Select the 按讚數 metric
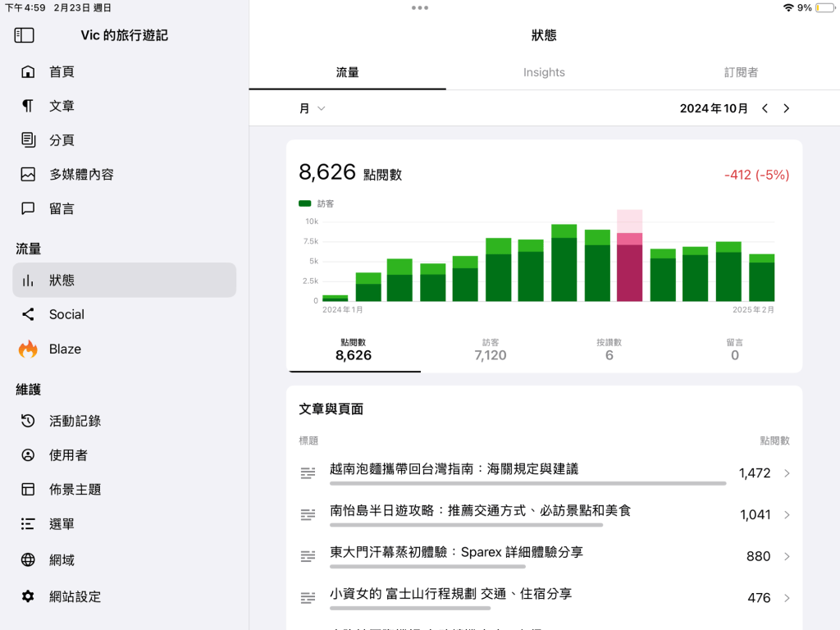Image resolution: width=840 pixels, height=630 pixels. click(609, 350)
